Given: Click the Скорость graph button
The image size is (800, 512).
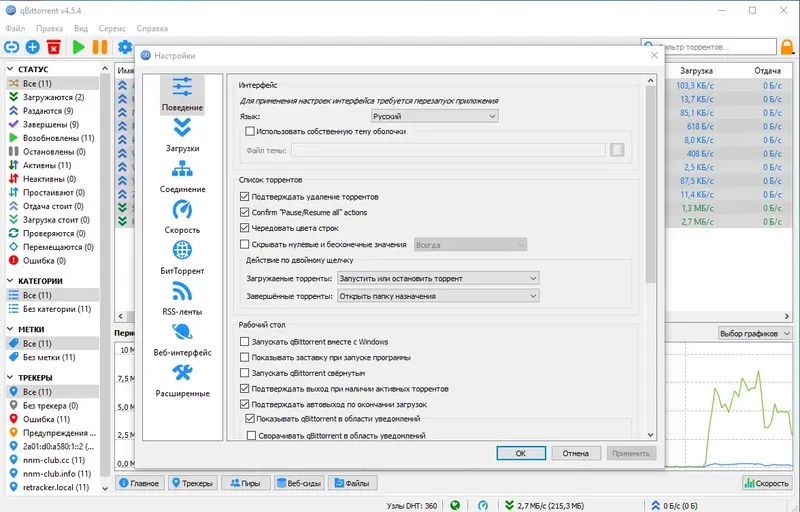Looking at the screenshot, I should click(767, 483).
